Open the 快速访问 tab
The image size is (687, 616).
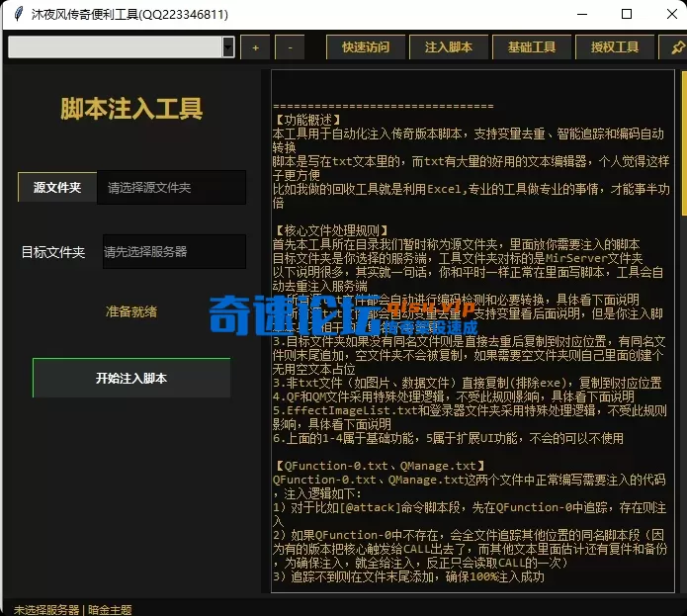[x=366, y=47]
